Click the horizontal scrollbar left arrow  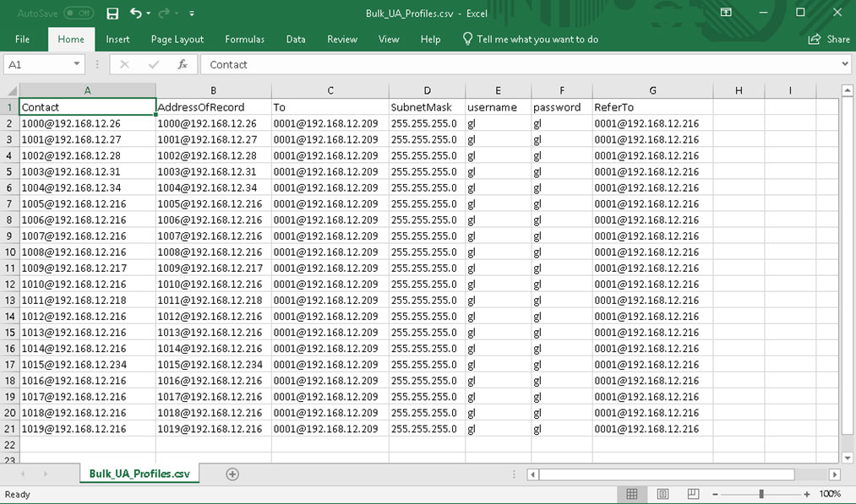(x=533, y=474)
